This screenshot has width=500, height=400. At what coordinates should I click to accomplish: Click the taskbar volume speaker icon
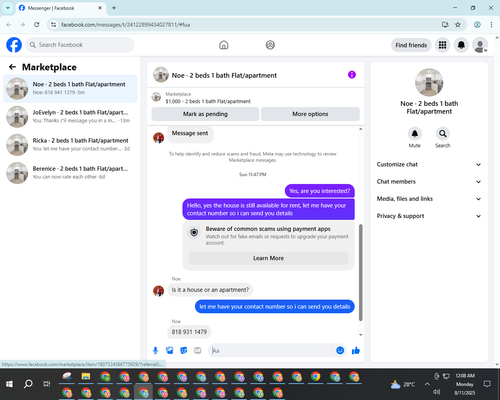point(437,392)
